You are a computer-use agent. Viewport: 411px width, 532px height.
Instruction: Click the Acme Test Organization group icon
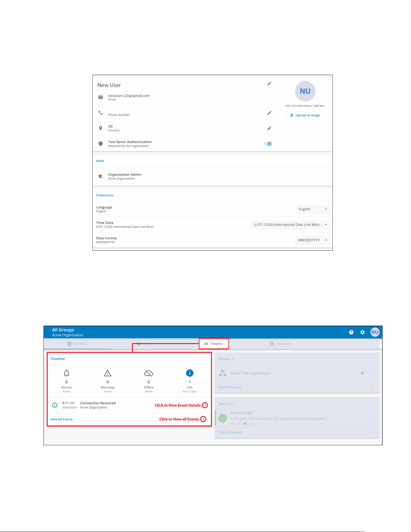223,373
